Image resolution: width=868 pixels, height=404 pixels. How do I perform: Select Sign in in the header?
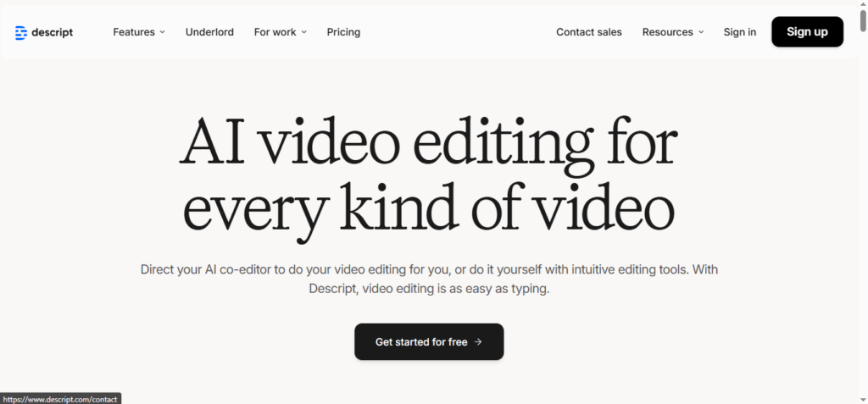tap(739, 32)
